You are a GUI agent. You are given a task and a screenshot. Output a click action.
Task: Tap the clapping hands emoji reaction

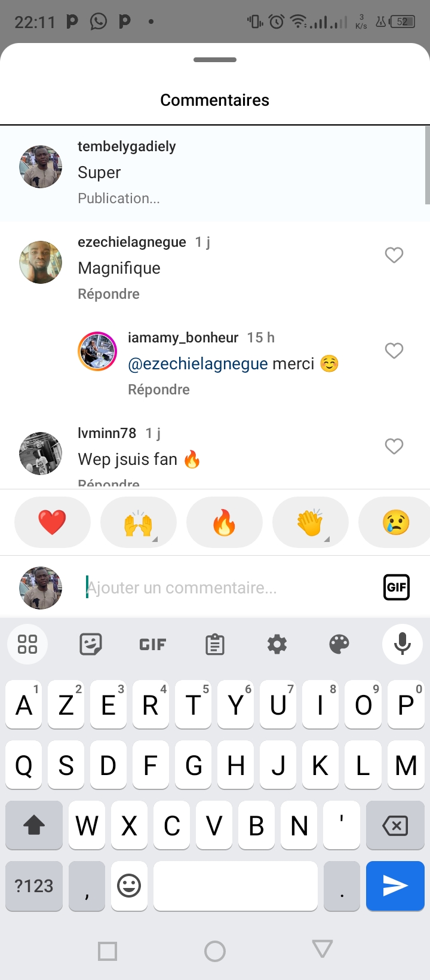pos(310,523)
